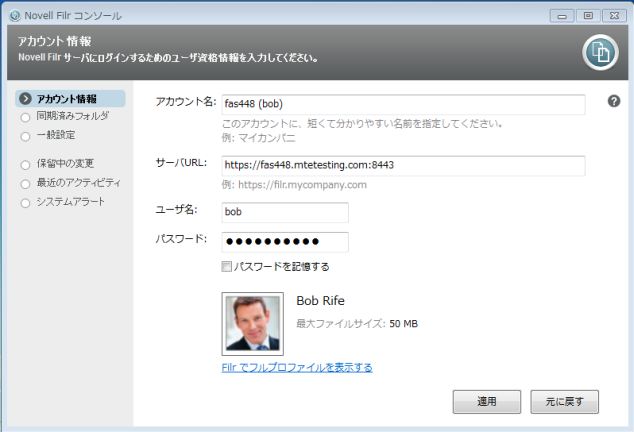The image size is (634, 432).
Task: Open 保留中の変更 section
Action: pos(57,164)
